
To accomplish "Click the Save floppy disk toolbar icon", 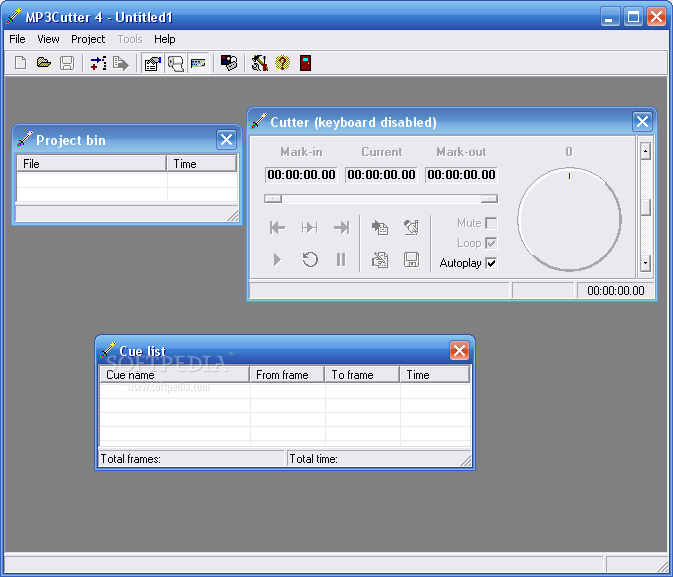I will 67,63.
